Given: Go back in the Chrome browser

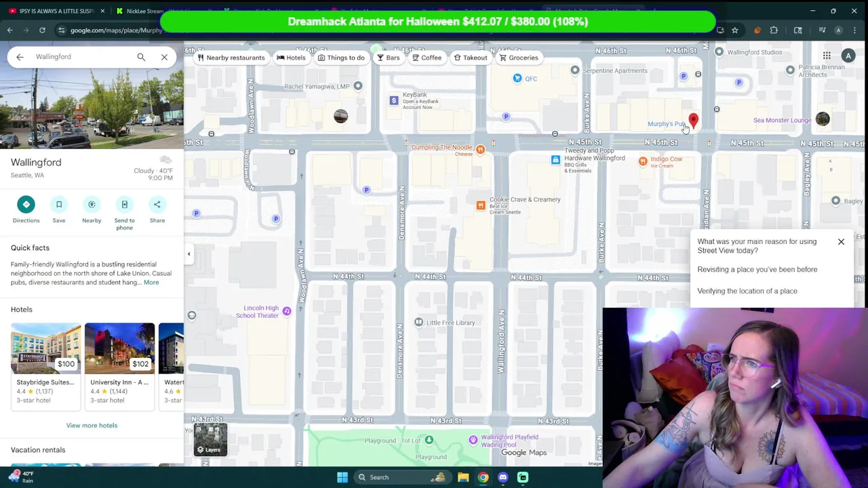Looking at the screenshot, I should [x=9, y=30].
